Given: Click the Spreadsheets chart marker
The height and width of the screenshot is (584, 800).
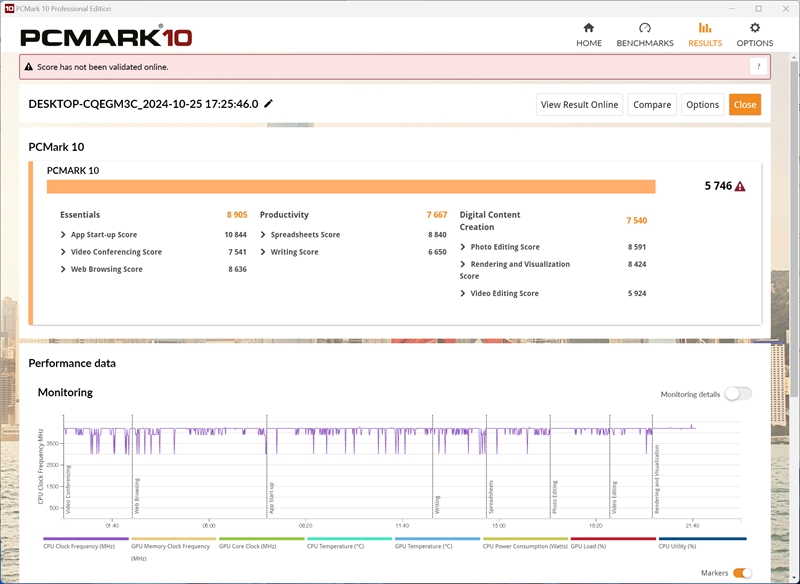Looking at the screenshot, I should click(491, 497).
